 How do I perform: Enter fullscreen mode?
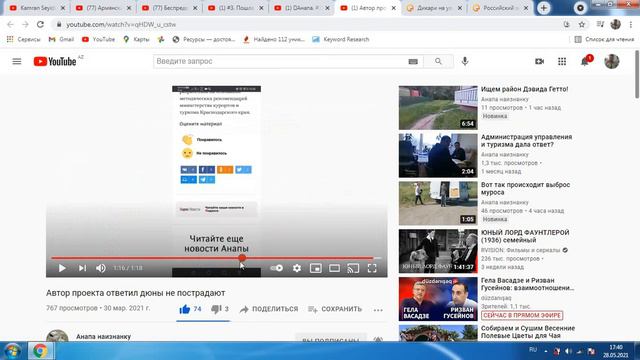click(x=372, y=268)
